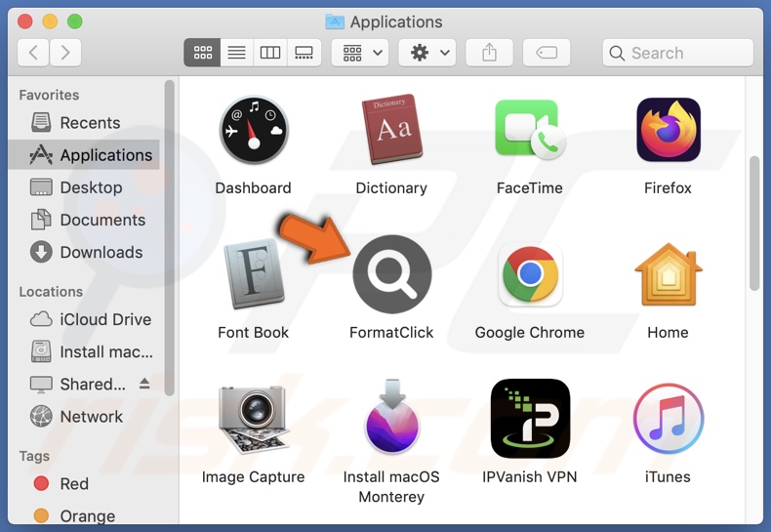Open the Install mac… volume in sidebar
The width and height of the screenshot is (771, 532).
(x=84, y=352)
